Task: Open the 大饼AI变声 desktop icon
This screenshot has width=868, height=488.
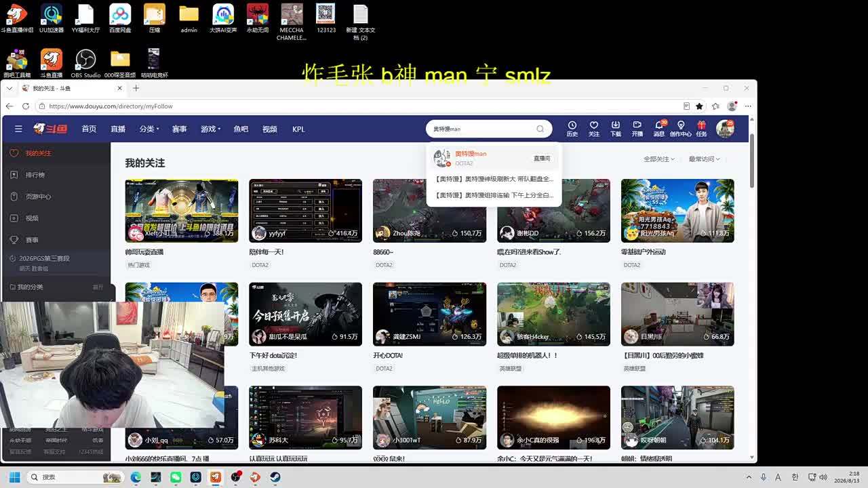Action: 223,18
